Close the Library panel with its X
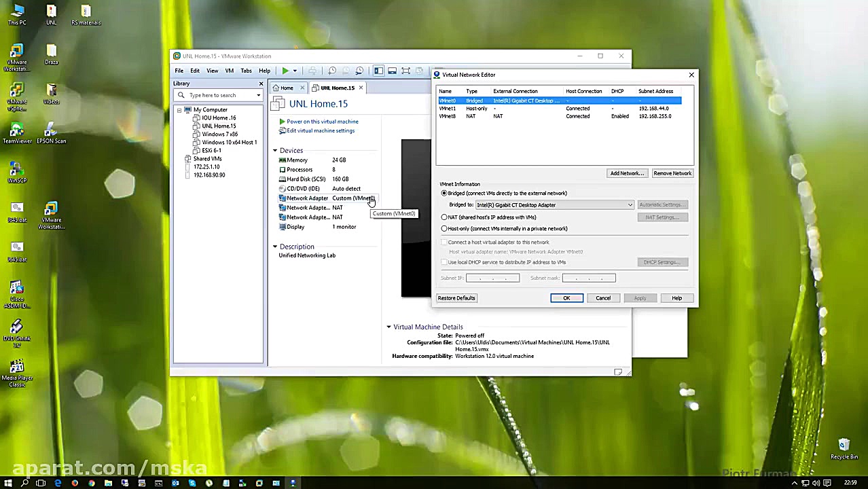The image size is (868, 489). (x=261, y=84)
